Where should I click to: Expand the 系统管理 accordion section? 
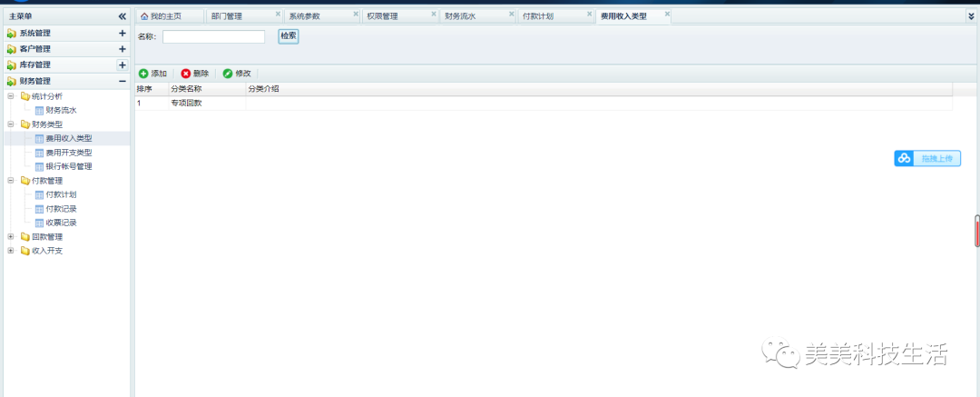pos(122,34)
